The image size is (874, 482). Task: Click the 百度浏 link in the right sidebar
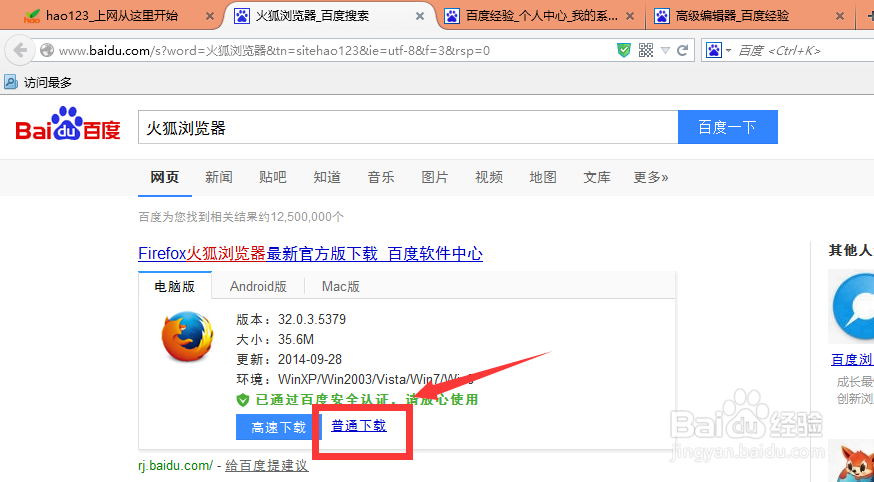(x=852, y=359)
